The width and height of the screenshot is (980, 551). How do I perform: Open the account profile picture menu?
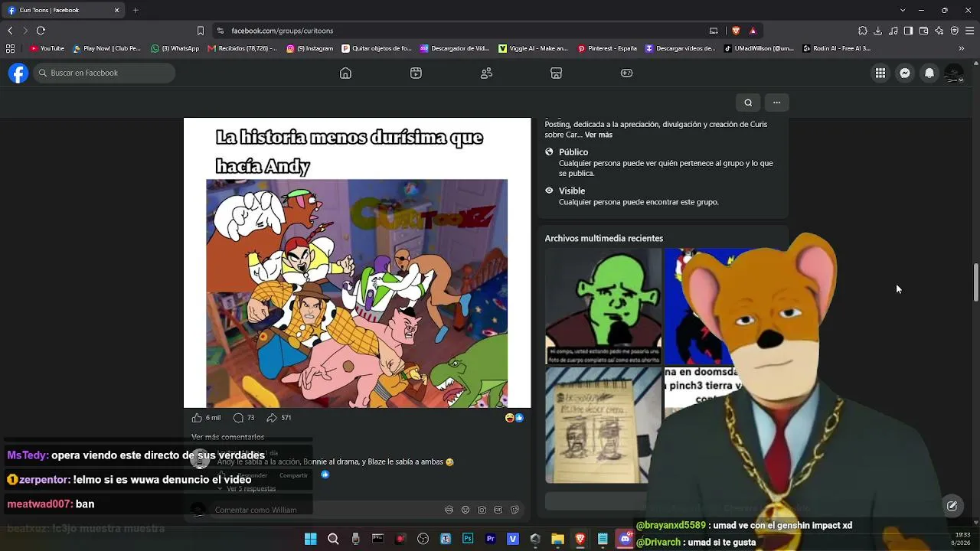tap(954, 73)
